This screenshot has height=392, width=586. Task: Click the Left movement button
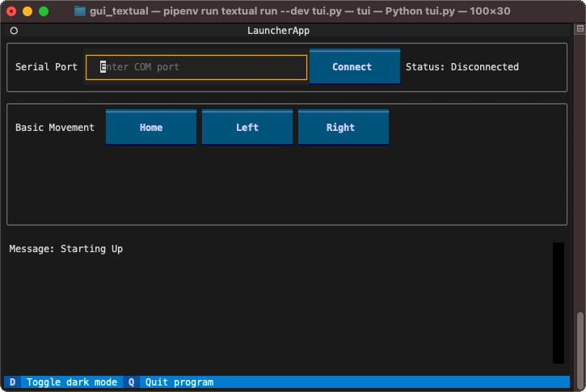(247, 128)
